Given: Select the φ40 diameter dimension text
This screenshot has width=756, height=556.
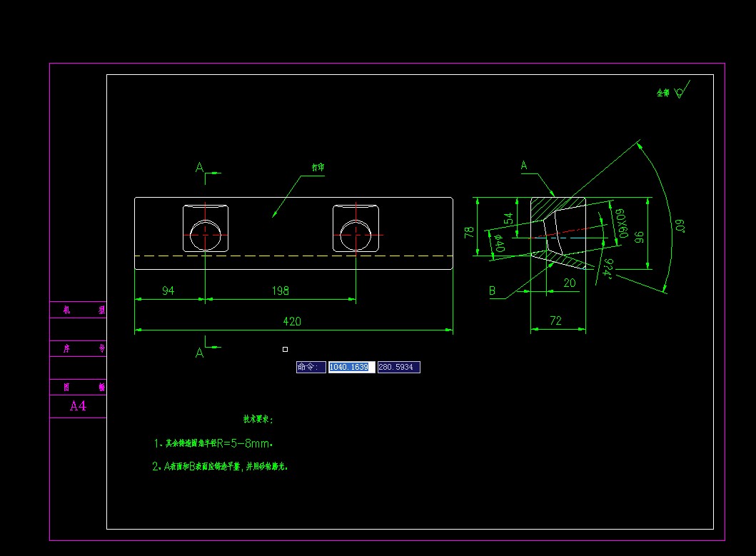Looking at the screenshot, I should [x=500, y=243].
